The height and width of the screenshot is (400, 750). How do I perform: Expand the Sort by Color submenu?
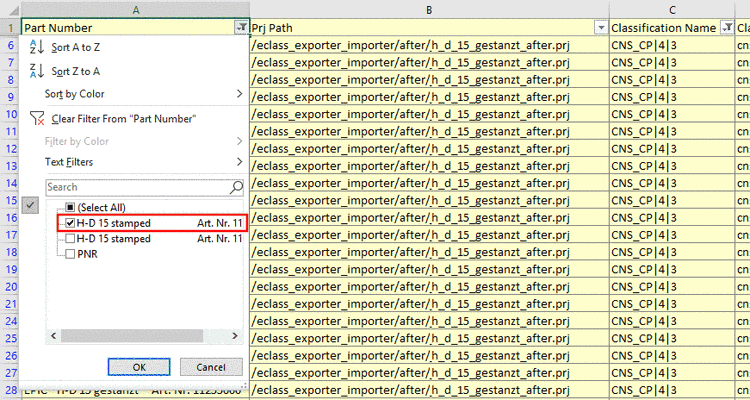click(x=141, y=94)
